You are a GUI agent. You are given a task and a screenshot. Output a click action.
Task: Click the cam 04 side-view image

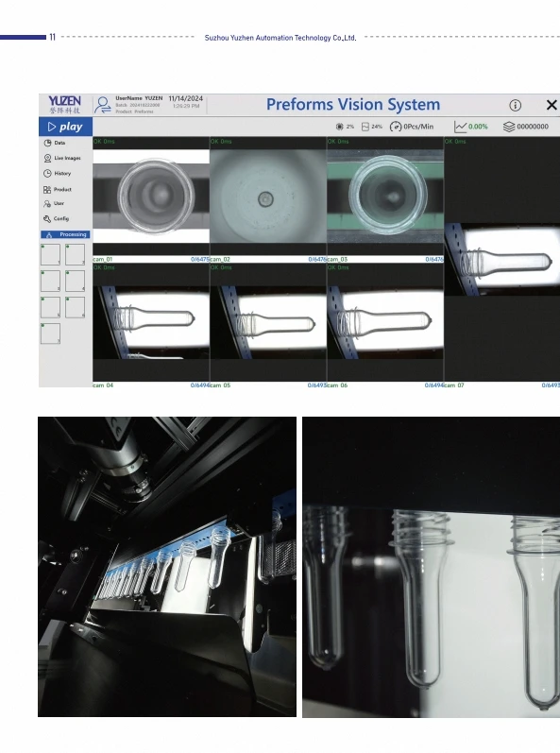[151, 323]
